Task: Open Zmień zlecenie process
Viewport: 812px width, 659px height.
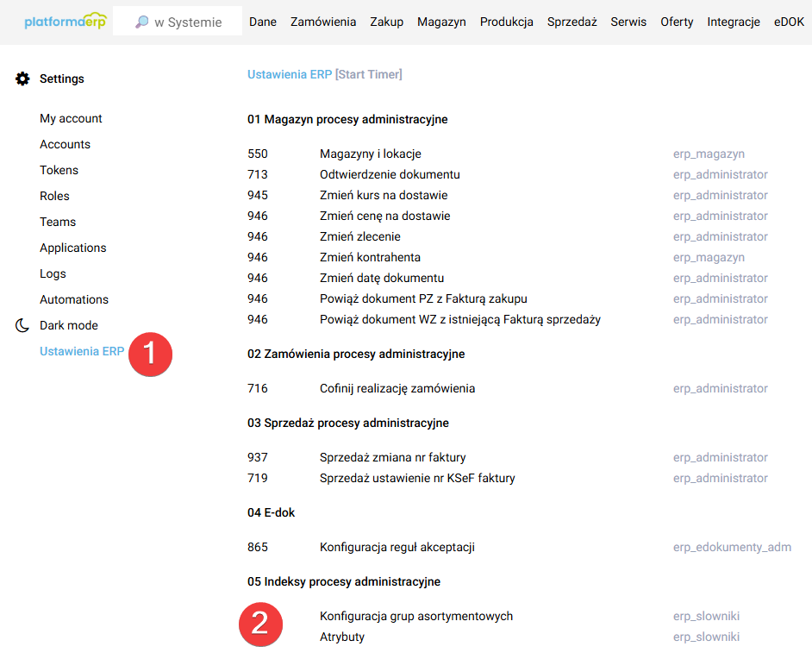Action: [360, 236]
